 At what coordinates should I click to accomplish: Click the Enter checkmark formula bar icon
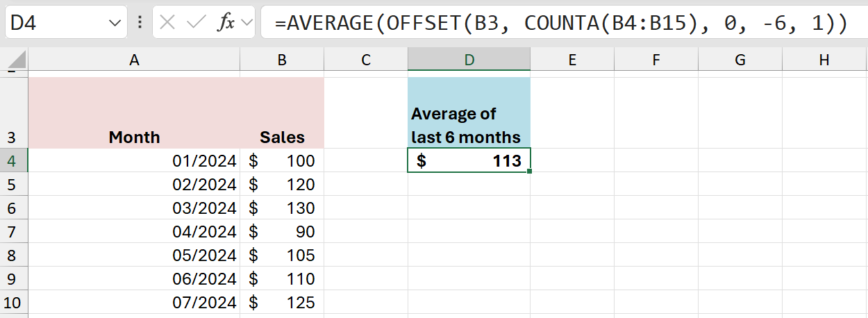(x=197, y=22)
